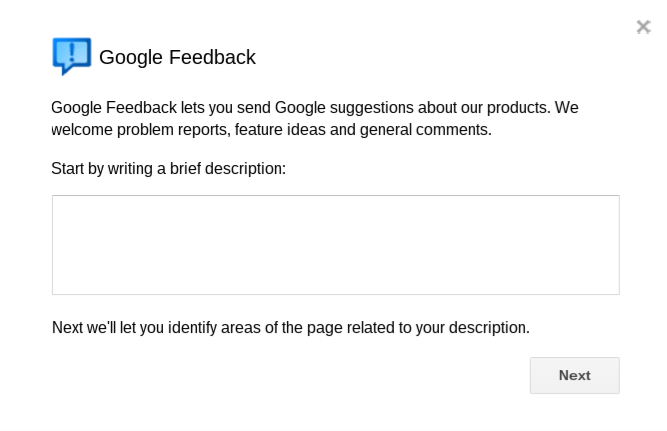This screenshot has height=431, width=667.
Task: Click the word "Feedback" in the heading
Action: (x=212, y=57)
